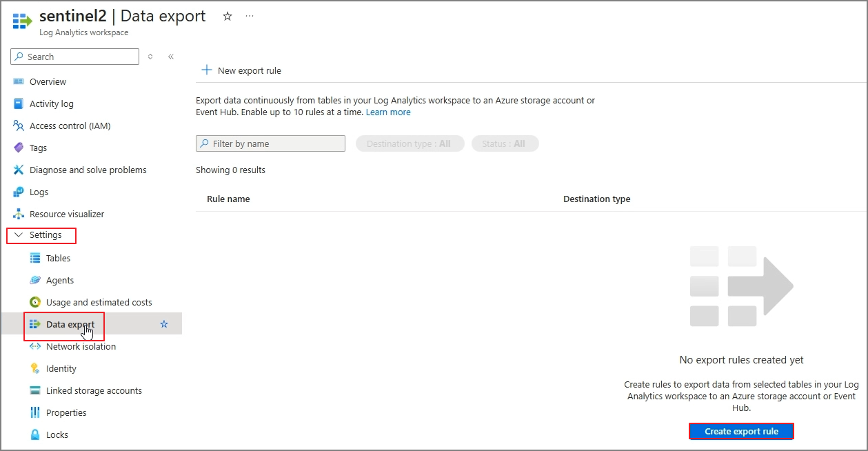Click the sentinel2 workspace logo icon
Image resolution: width=868 pixels, height=451 pixels.
(22, 21)
